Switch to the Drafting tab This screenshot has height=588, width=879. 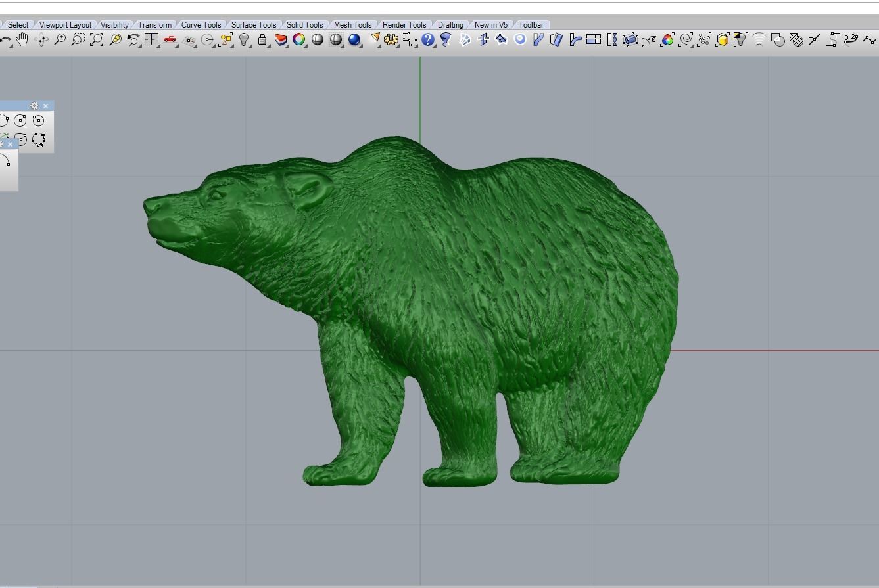point(450,25)
